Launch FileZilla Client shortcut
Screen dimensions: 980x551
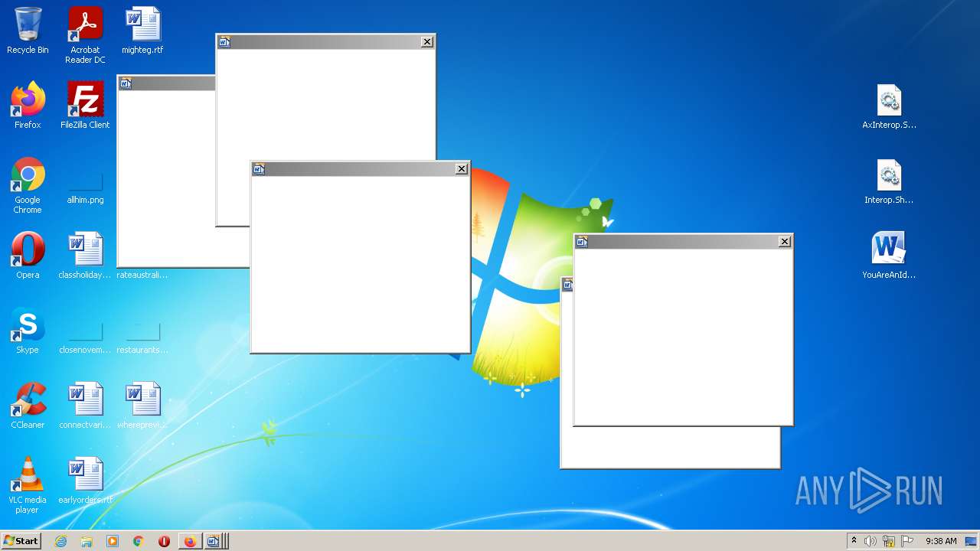click(x=85, y=106)
